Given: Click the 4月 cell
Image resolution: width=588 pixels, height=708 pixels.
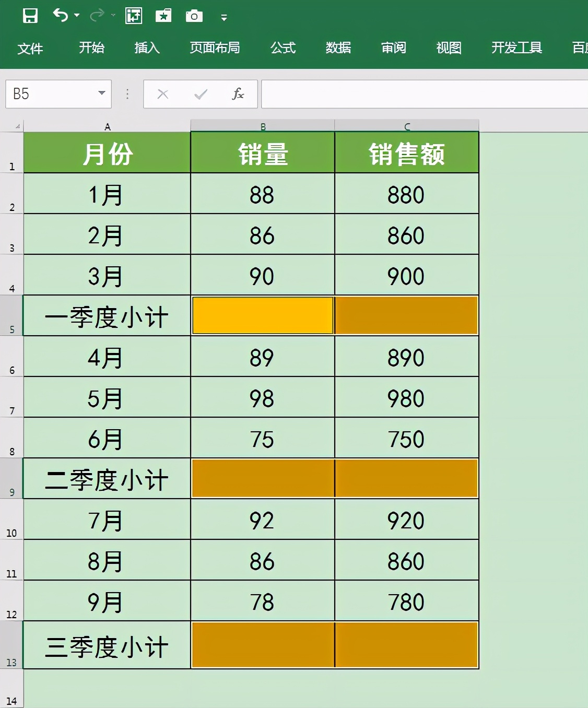Looking at the screenshot, I should click(107, 357).
